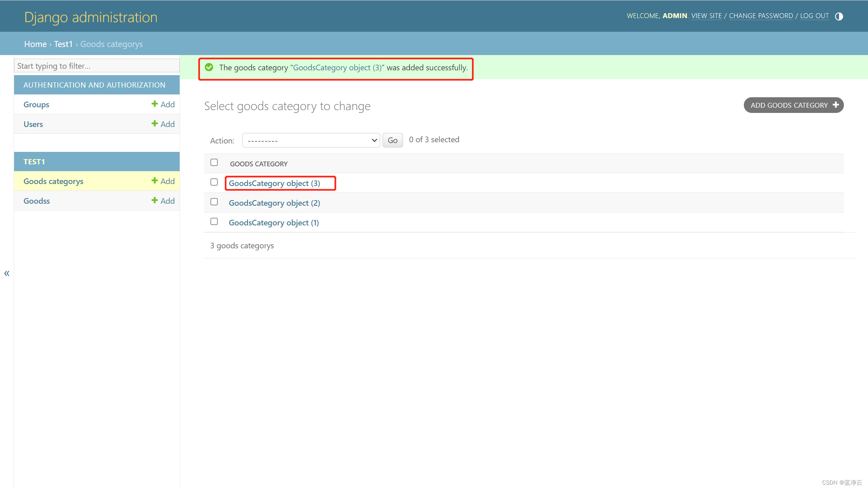Click the green success checkmark icon
The width and height of the screenshot is (868, 489).
[x=209, y=68]
